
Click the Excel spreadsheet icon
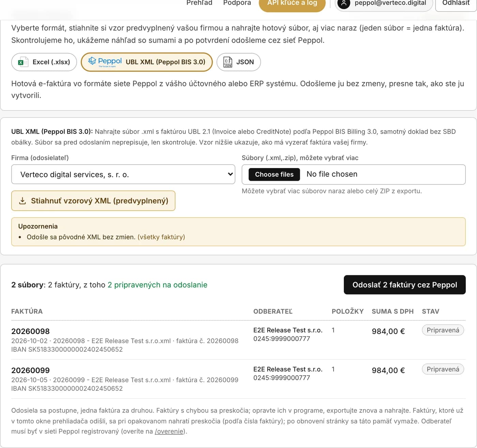coord(23,62)
